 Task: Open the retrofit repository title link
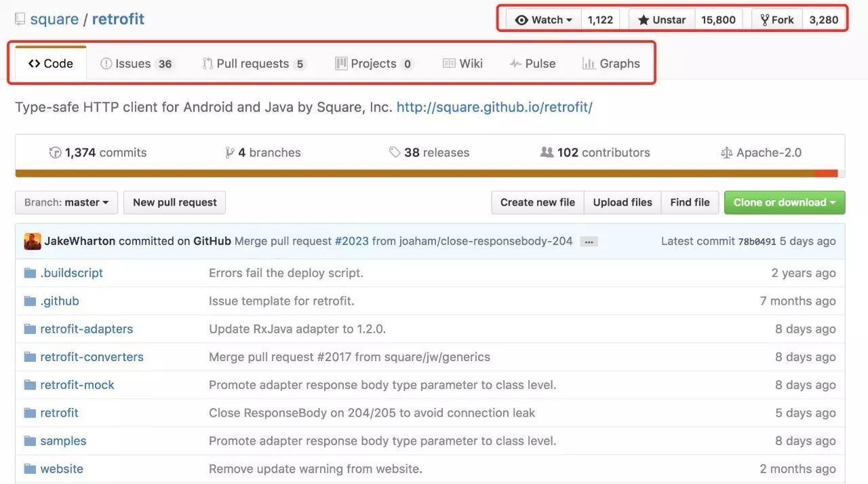click(118, 19)
